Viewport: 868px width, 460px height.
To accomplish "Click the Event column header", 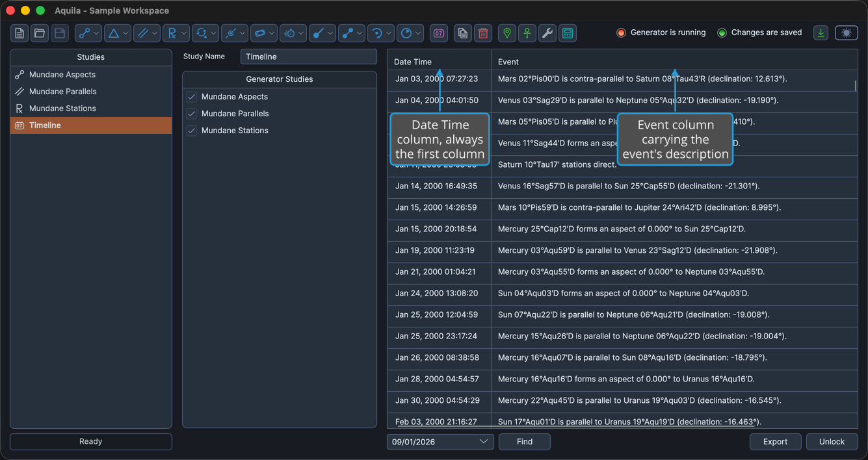I will pos(674,62).
